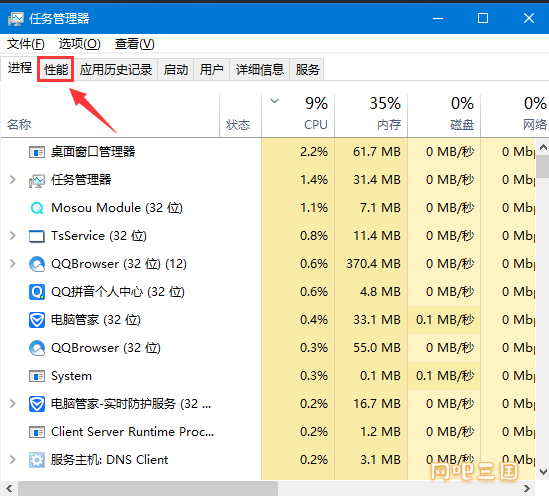Sort by the 状态 column header

tap(240, 116)
